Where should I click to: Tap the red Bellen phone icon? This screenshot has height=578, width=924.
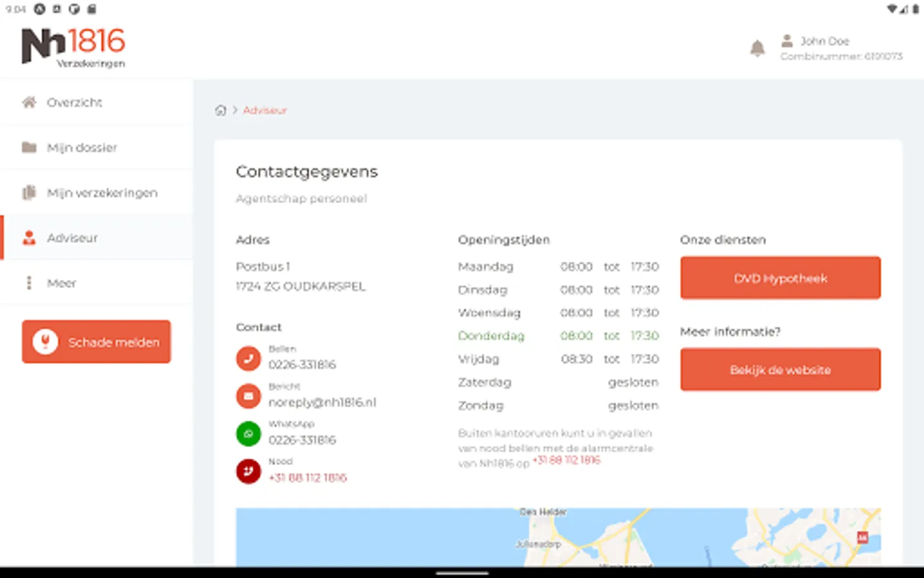pyautogui.click(x=248, y=358)
